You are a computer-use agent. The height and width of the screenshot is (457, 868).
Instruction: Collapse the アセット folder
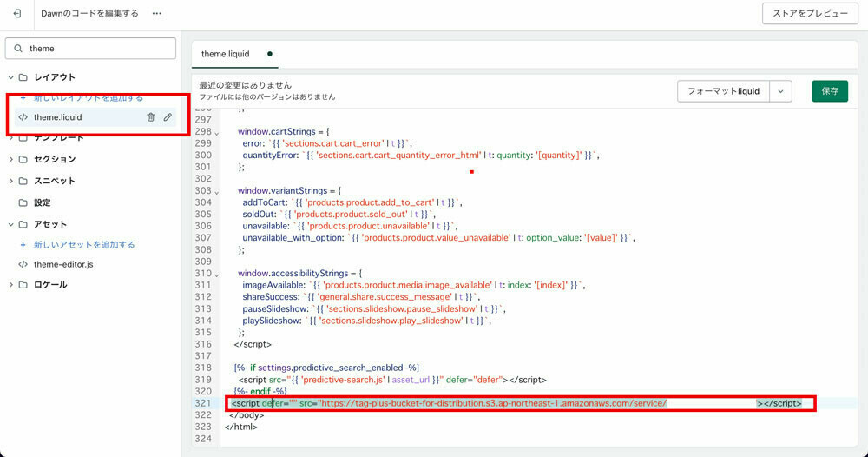[10, 224]
